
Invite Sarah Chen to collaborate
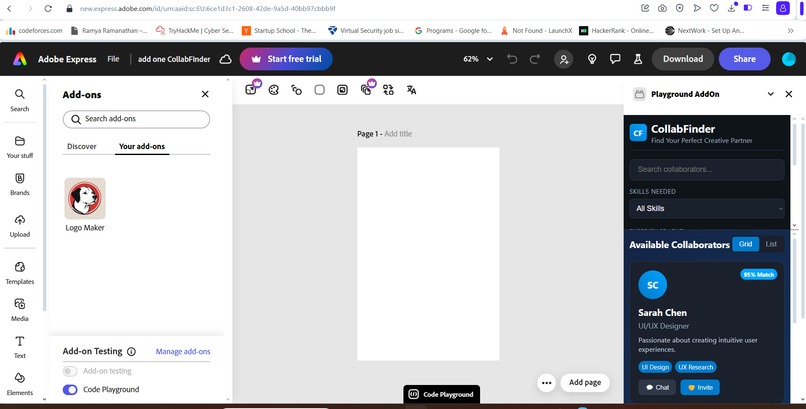pyautogui.click(x=700, y=387)
